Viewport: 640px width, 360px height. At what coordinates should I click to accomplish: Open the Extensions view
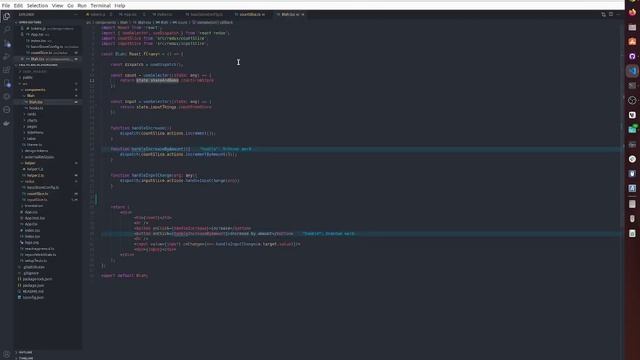pyautogui.click(x=7, y=70)
